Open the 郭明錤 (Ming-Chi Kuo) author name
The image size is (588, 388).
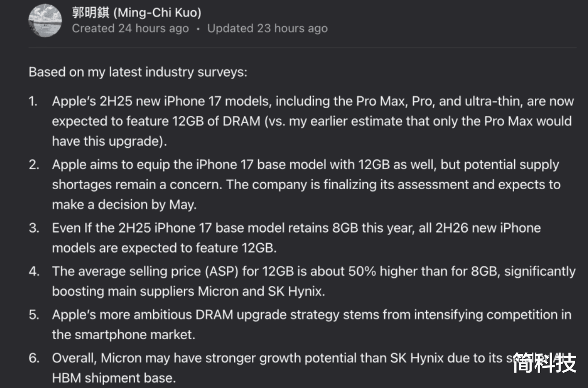(x=137, y=12)
